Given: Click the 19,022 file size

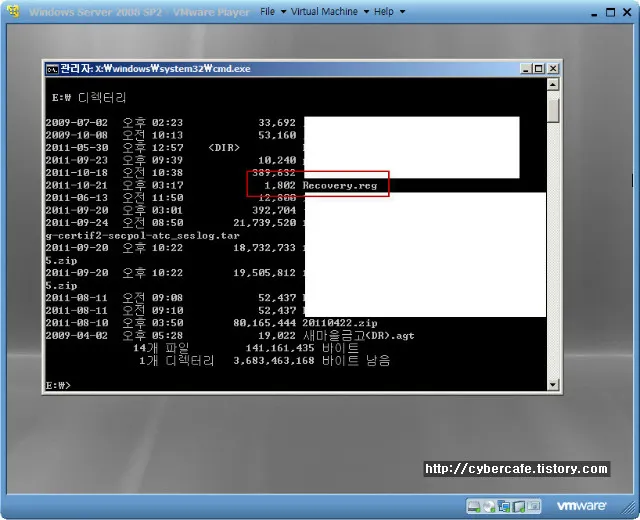Looking at the screenshot, I should pos(277,336).
